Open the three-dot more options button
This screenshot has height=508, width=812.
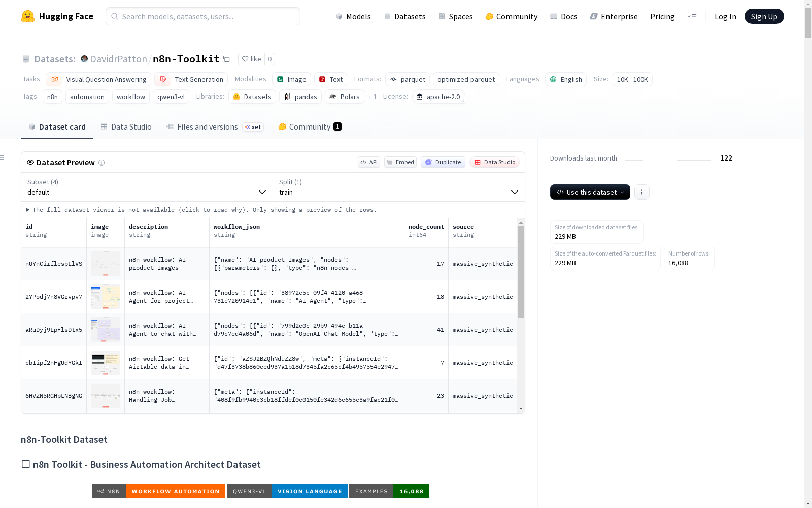click(x=642, y=192)
